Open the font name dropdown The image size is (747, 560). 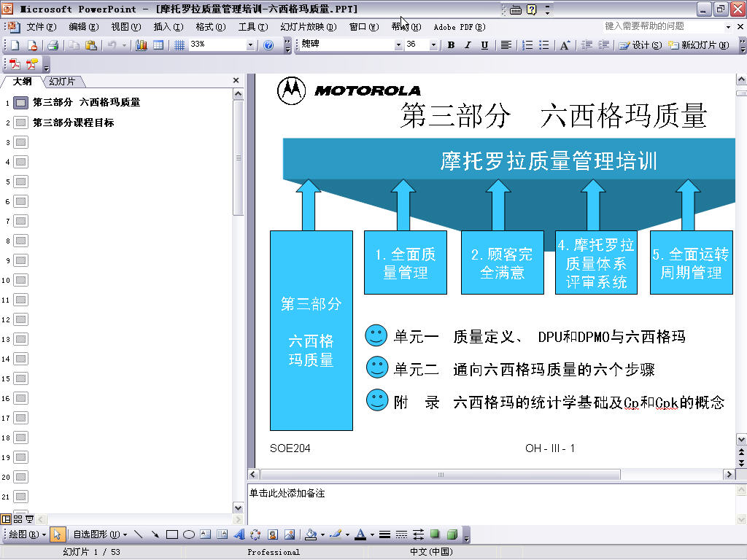(x=398, y=45)
